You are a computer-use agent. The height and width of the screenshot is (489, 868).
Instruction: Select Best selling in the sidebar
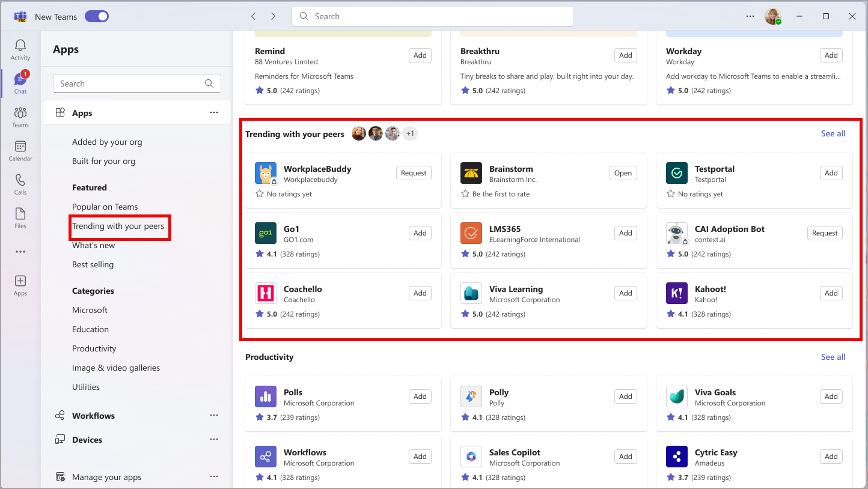[x=93, y=264]
